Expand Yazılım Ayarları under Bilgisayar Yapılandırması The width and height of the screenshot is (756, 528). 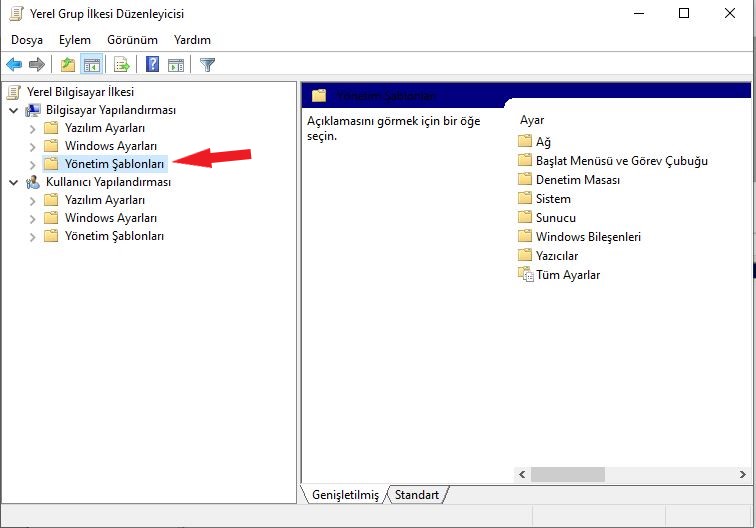pyautogui.click(x=32, y=129)
